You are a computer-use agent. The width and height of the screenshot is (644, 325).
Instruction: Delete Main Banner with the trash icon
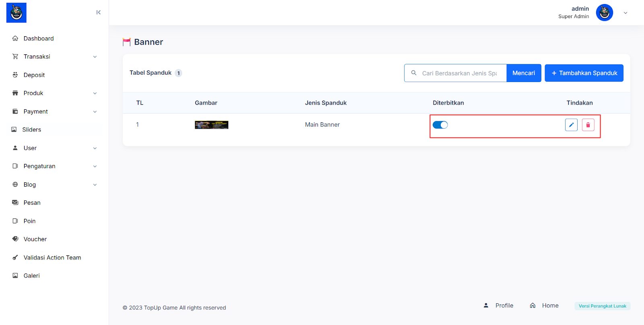click(588, 125)
